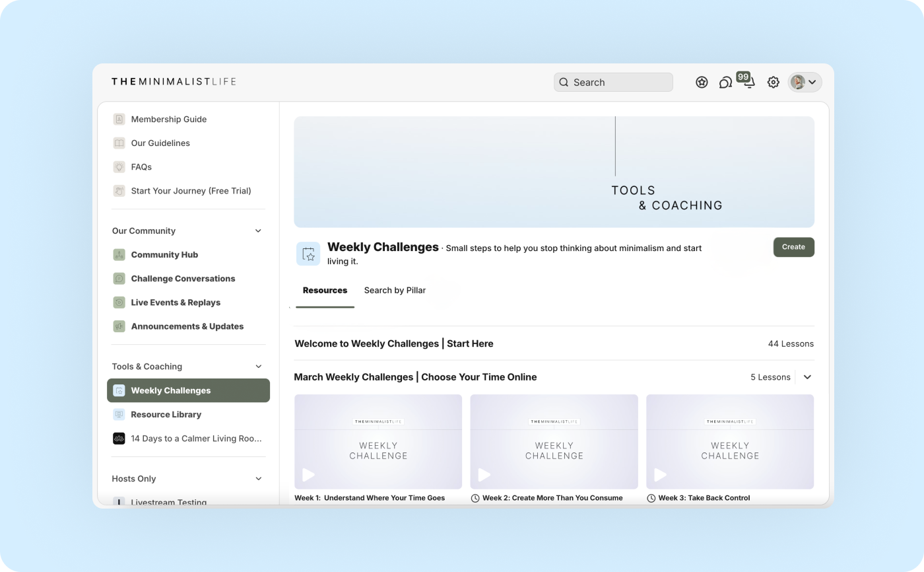The width and height of the screenshot is (924, 572).
Task: Click the 14 Days Calmer Living Room icon
Action: (x=119, y=439)
